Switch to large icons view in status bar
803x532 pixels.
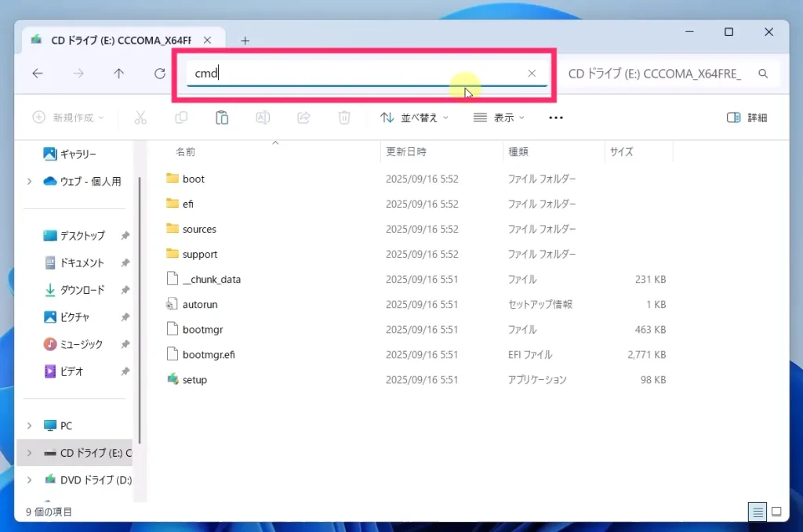pos(776,512)
